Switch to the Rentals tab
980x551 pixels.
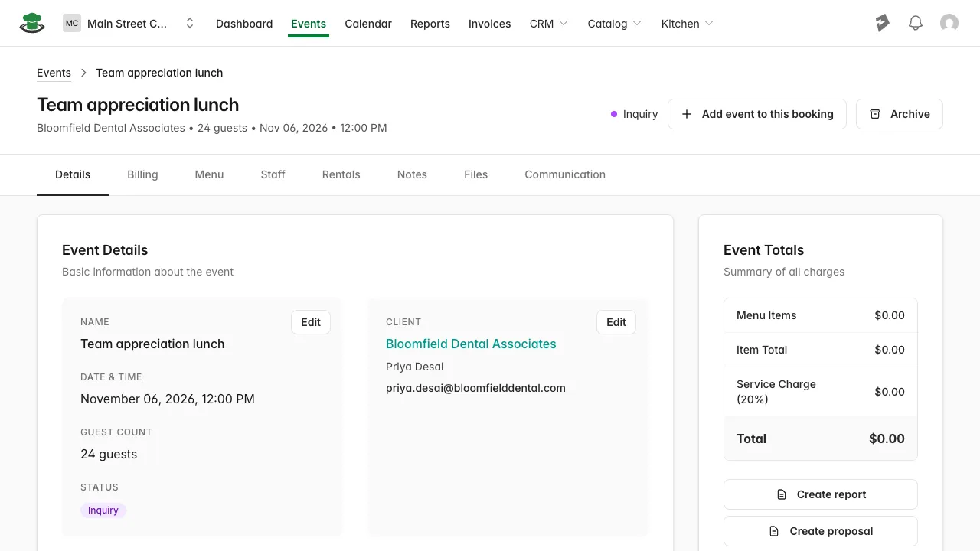pos(341,174)
